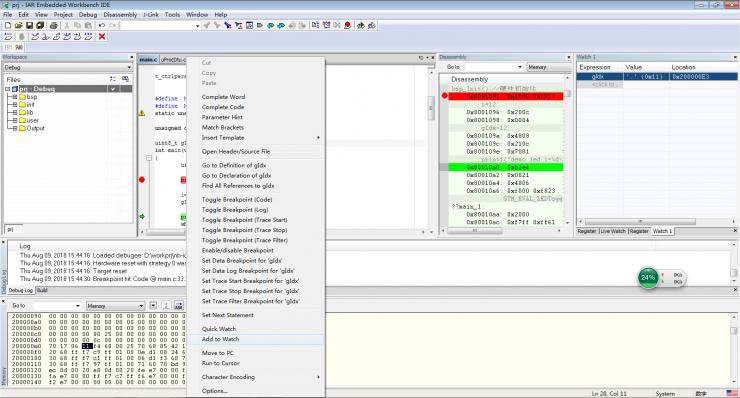The image size is (740, 398).
Task: Expand the inf folder node
Action: click(15, 105)
